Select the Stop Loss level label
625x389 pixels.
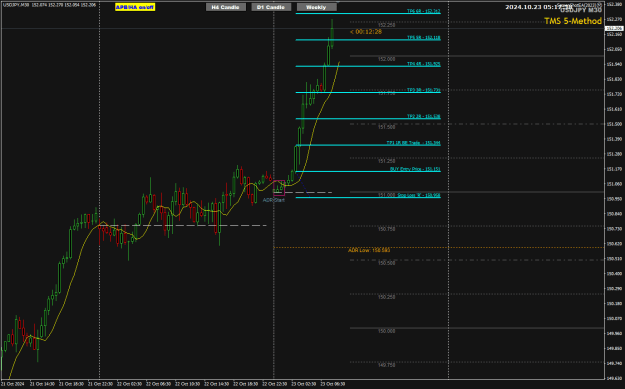419,195
